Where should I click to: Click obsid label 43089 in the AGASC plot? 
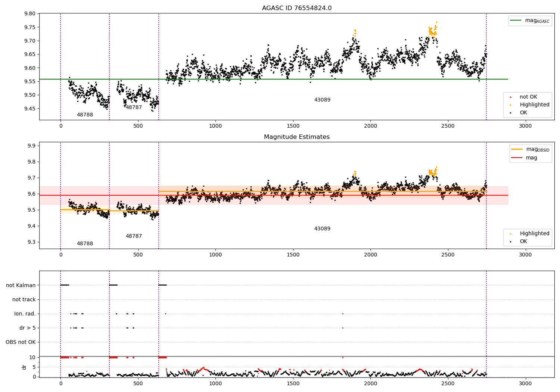(322, 100)
